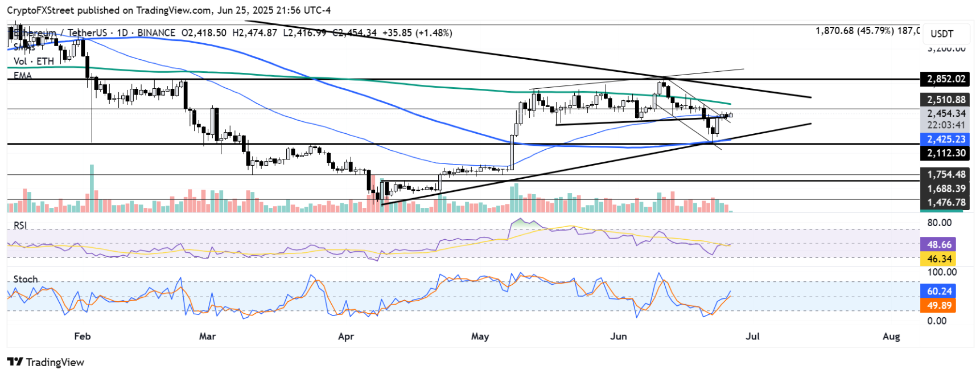This screenshot has width=980, height=373.
Task: Click the TradingView logo icon
Action: (x=15, y=362)
